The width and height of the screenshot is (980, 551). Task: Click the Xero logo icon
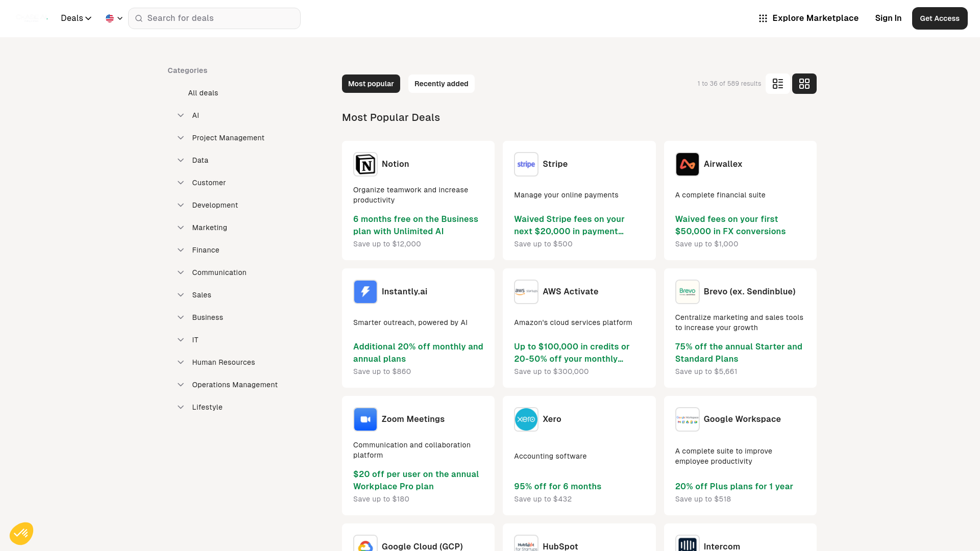[x=526, y=419]
